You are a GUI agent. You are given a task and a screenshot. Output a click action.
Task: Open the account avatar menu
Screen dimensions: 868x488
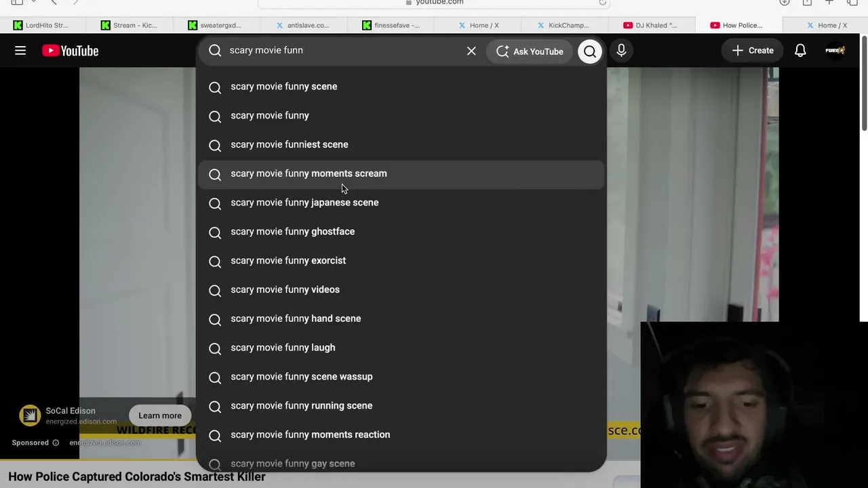835,51
